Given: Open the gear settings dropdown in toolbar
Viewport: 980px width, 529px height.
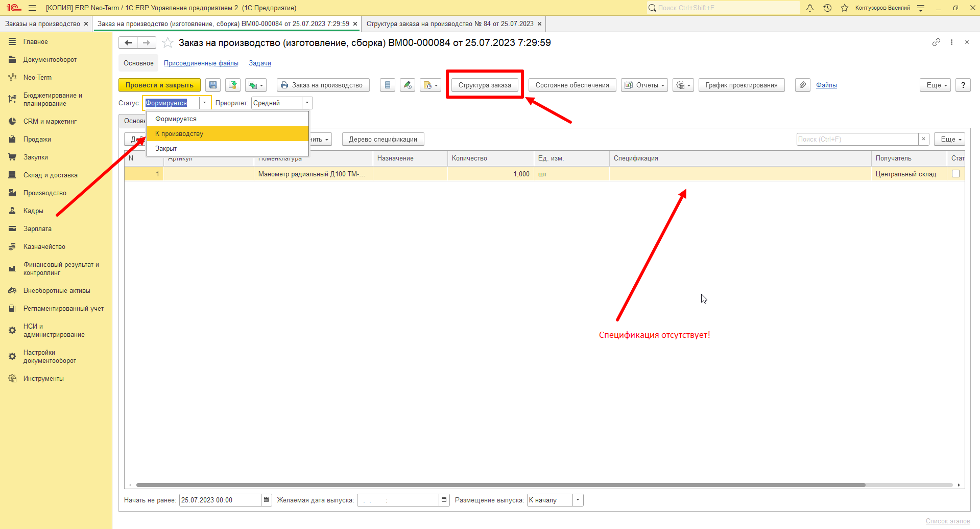Looking at the screenshot, I should point(683,85).
